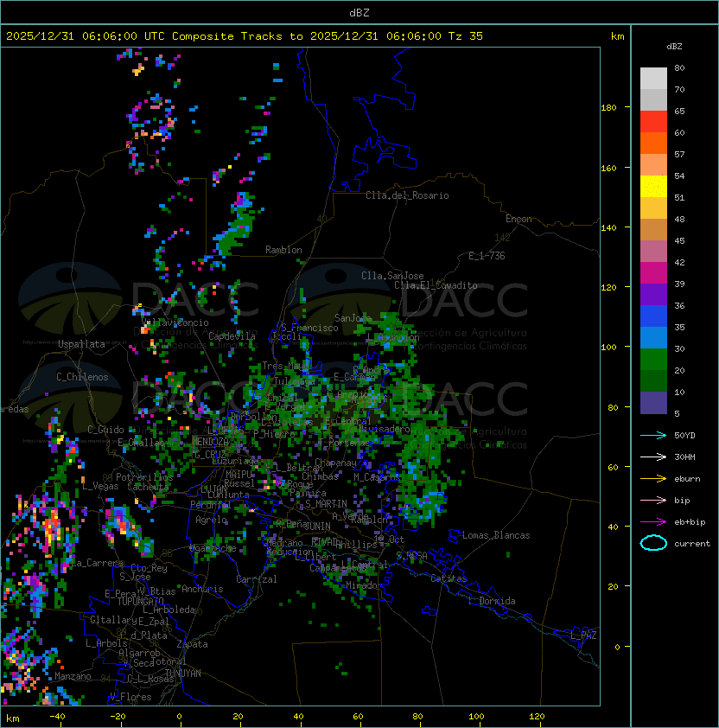Click the 100 km vertical axis label
Viewport: 719px width, 728px height.
click(x=608, y=348)
